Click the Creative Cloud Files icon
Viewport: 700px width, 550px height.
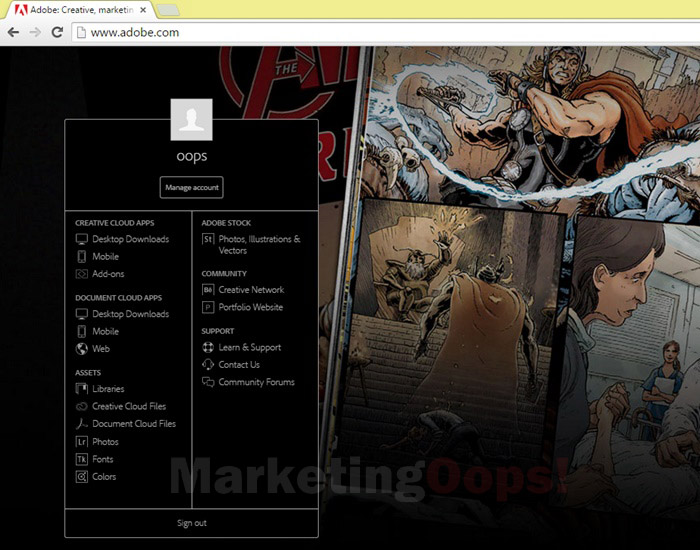pyautogui.click(x=82, y=406)
